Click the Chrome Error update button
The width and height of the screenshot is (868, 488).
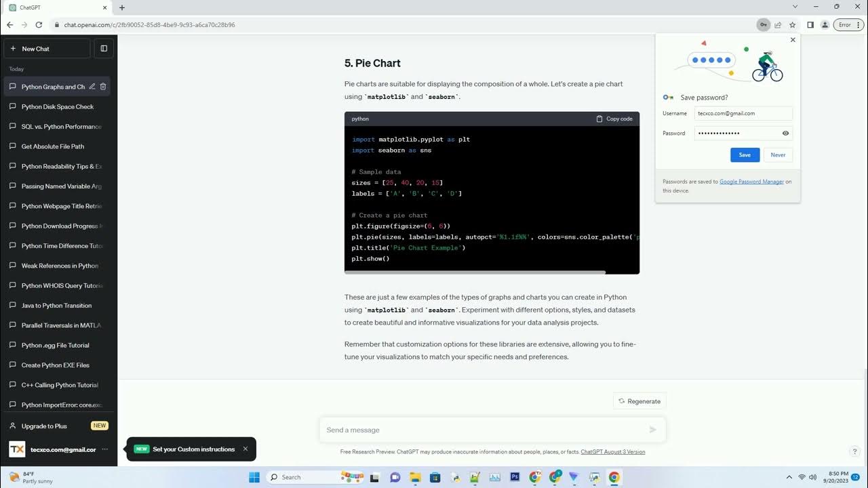(x=848, y=25)
